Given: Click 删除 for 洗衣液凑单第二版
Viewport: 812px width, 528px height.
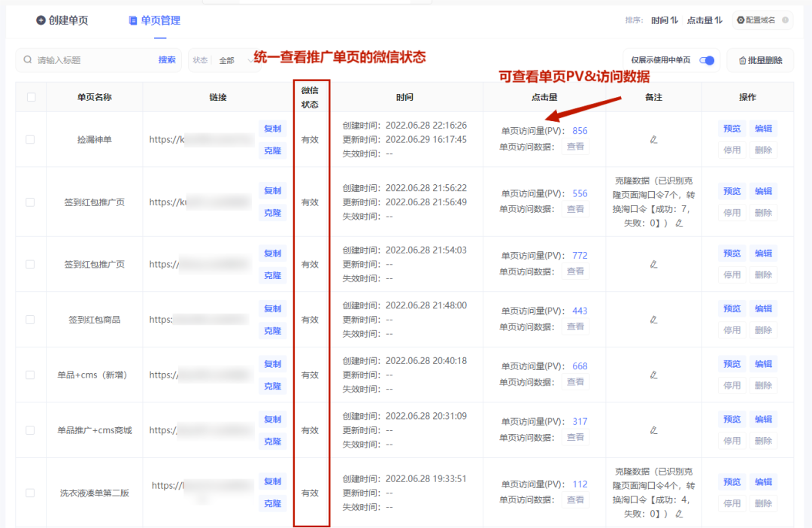Looking at the screenshot, I should [763, 504].
